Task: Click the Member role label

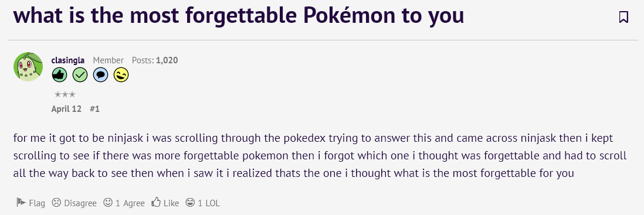Action: 108,60
